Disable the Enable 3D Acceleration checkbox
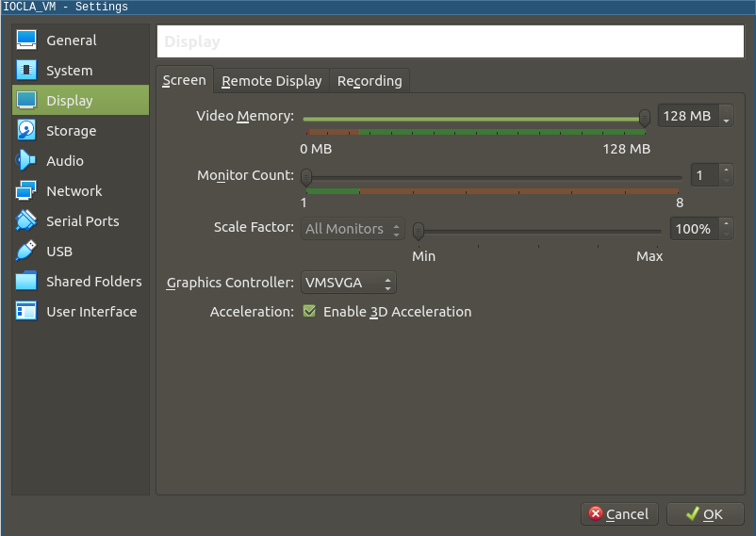Screen dimensions: 756x536 point(309,312)
